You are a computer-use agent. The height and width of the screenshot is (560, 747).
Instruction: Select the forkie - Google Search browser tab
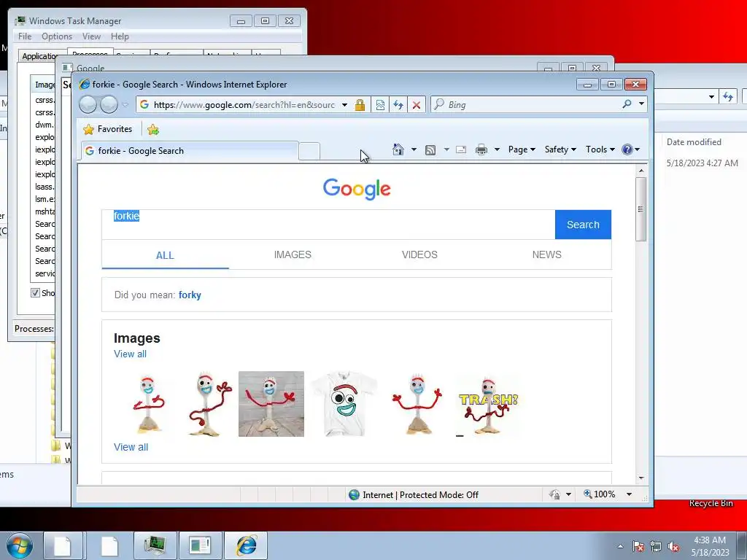pyautogui.click(x=190, y=151)
